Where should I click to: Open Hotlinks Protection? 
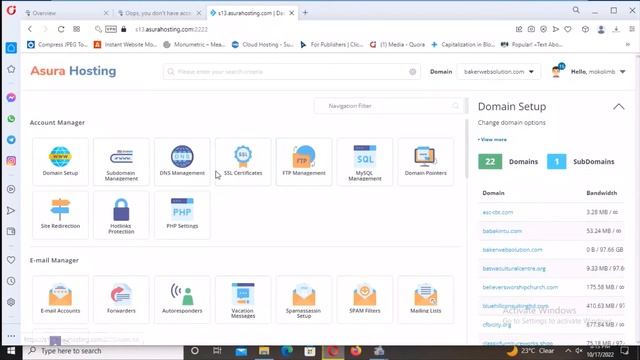click(121, 215)
